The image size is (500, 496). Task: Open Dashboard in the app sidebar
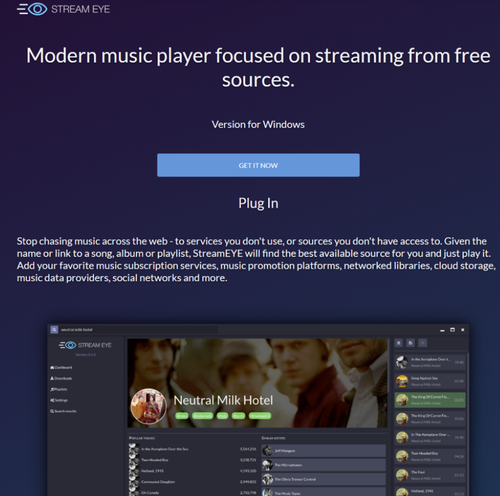[61, 367]
